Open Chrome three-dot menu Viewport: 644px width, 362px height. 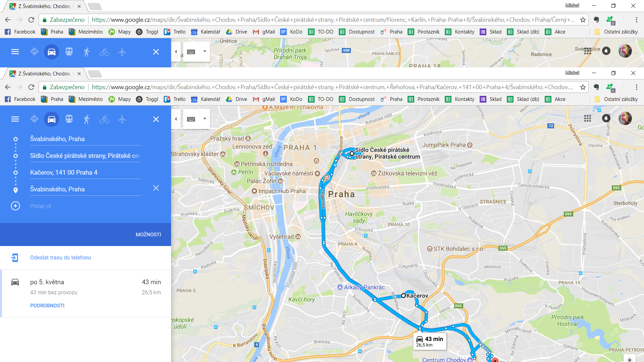coord(637,87)
